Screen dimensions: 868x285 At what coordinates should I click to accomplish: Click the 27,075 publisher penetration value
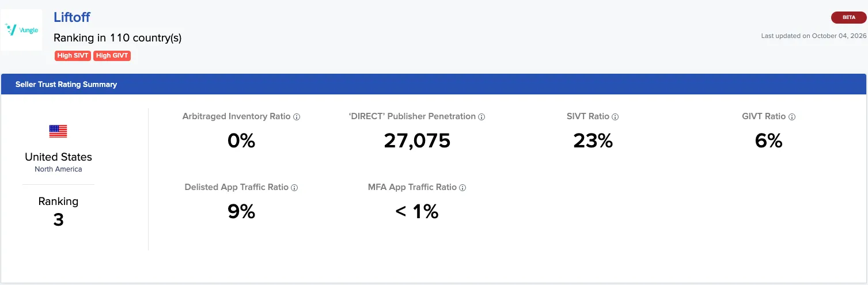tap(417, 140)
